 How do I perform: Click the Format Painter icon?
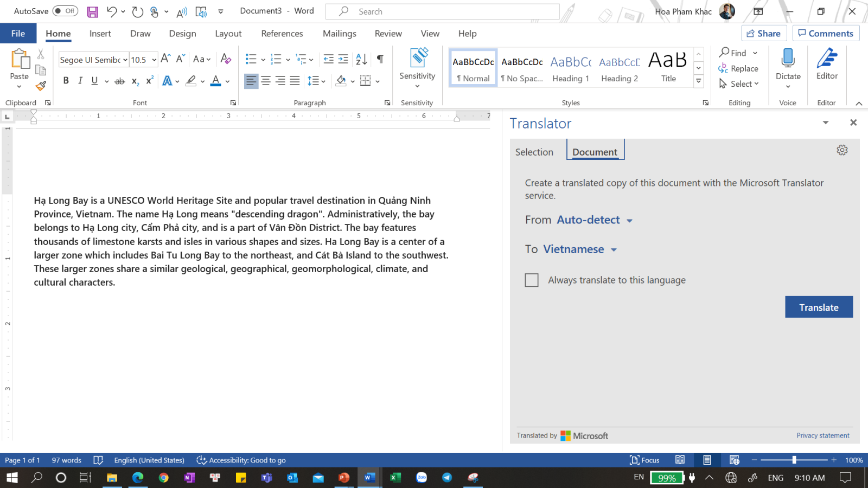[41, 86]
